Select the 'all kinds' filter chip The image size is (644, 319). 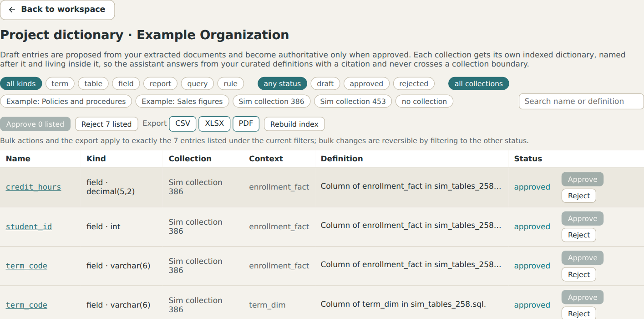(21, 83)
